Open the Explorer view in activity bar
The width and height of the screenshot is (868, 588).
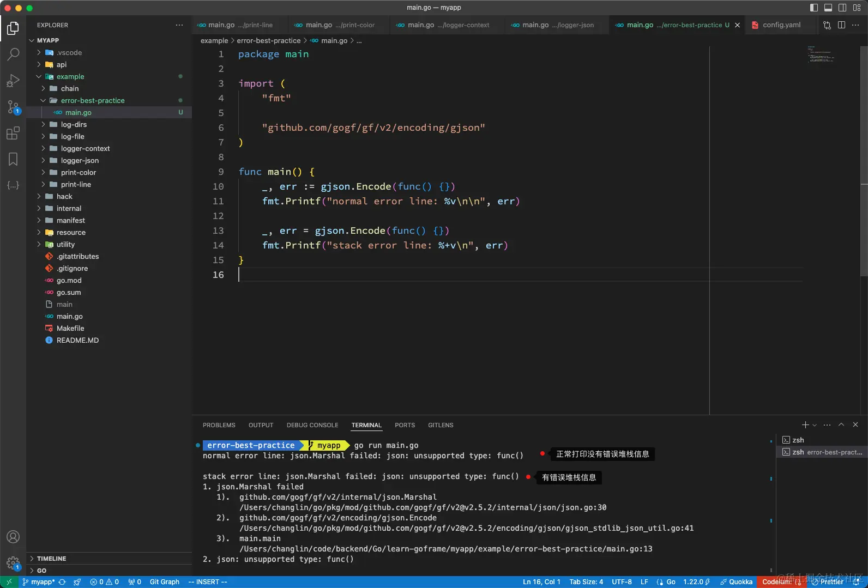click(13, 28)
